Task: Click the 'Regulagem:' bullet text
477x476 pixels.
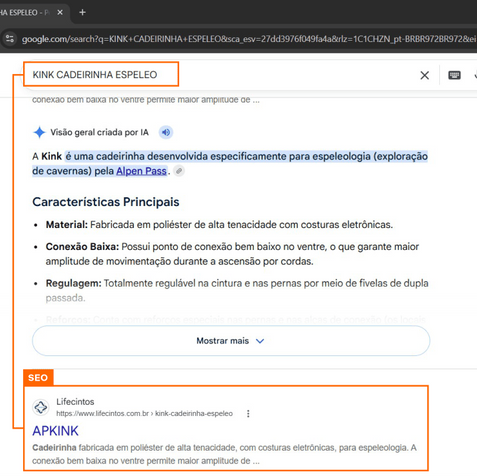Action: (237, 290)
